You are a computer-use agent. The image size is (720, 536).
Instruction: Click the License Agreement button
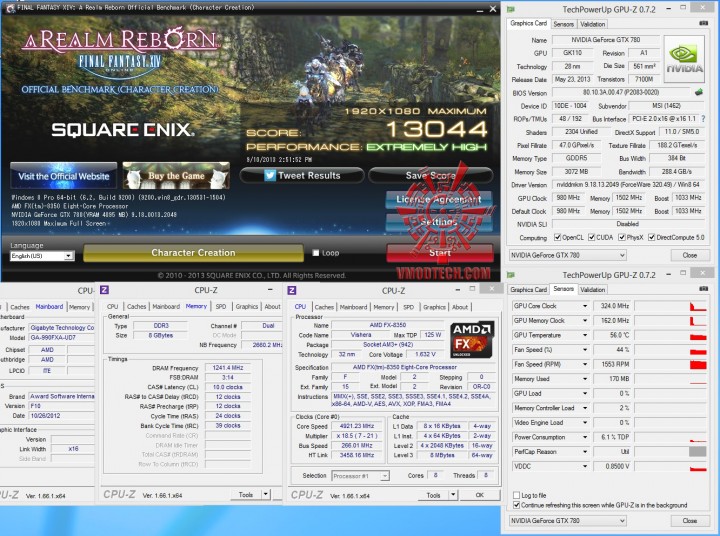click(439, 199)
